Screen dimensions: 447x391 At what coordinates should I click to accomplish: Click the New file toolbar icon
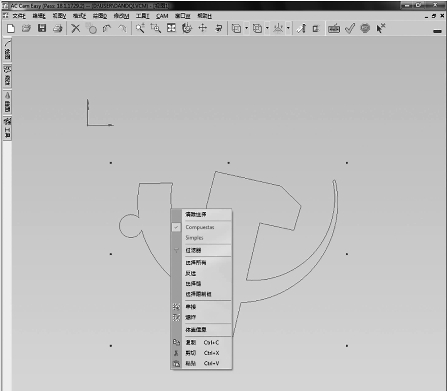coord(11,29)
